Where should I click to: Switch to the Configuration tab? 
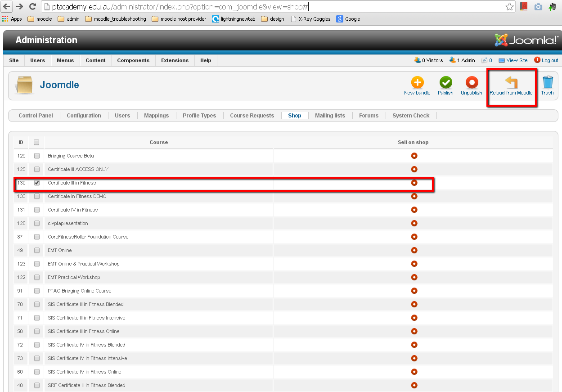click(84, 116)
